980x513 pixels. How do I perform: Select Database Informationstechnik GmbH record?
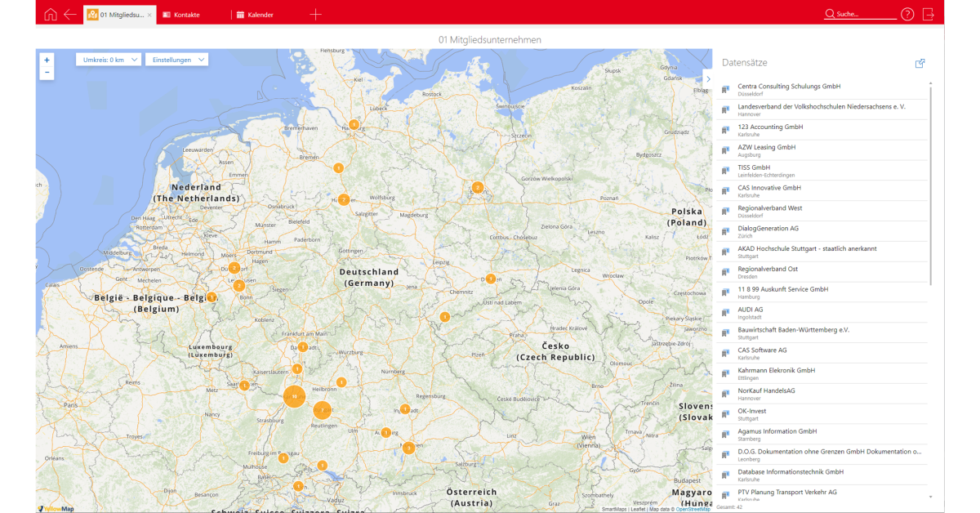tap(822, 475)
